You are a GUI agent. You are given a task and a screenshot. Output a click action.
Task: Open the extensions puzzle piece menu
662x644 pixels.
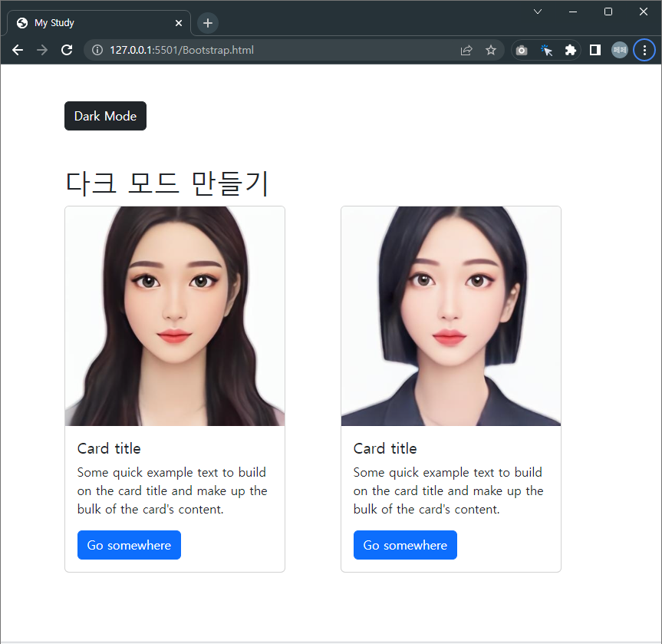(571, 50)
